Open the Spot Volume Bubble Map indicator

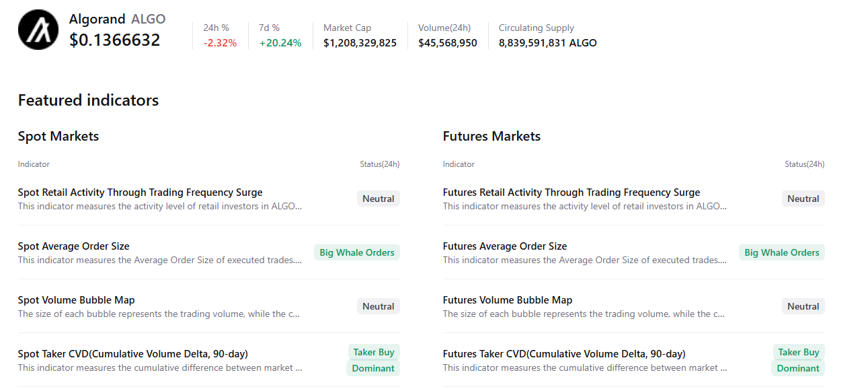click(76, 300)
